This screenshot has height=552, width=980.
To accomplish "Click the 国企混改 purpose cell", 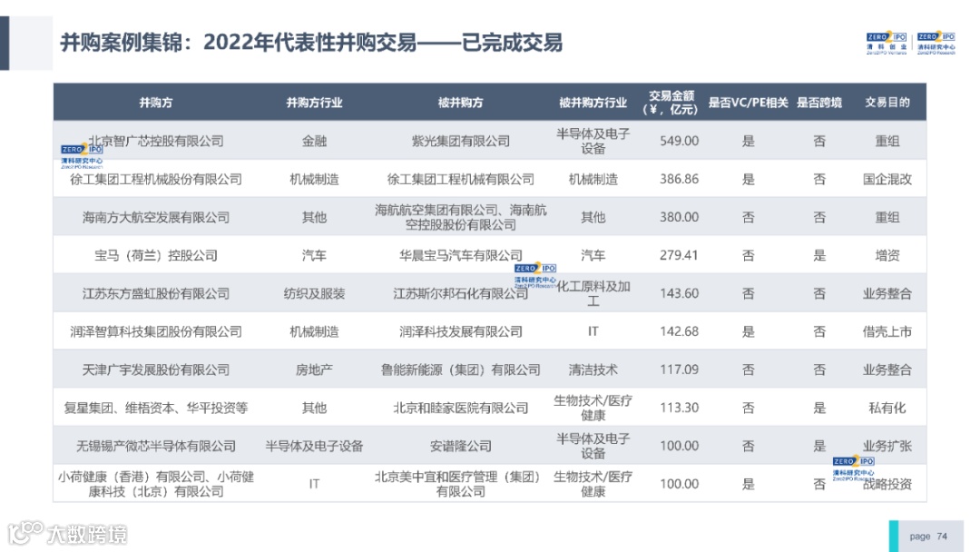I will (x=887, y=179).
